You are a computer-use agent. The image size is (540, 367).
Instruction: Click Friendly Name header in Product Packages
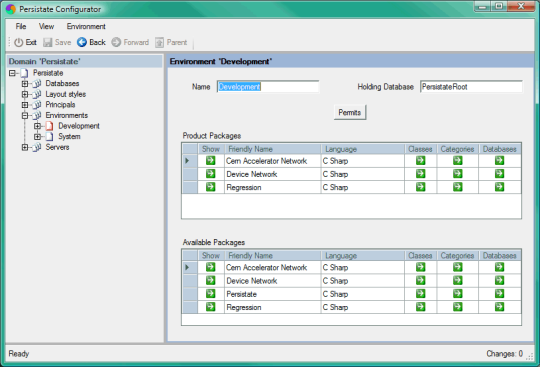[x=272, y=149]
